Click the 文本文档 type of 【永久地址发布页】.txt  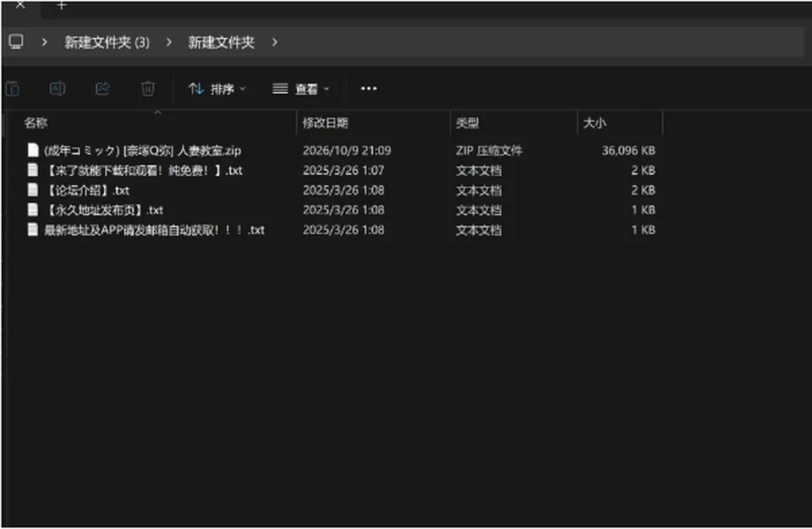coord(479,211)
